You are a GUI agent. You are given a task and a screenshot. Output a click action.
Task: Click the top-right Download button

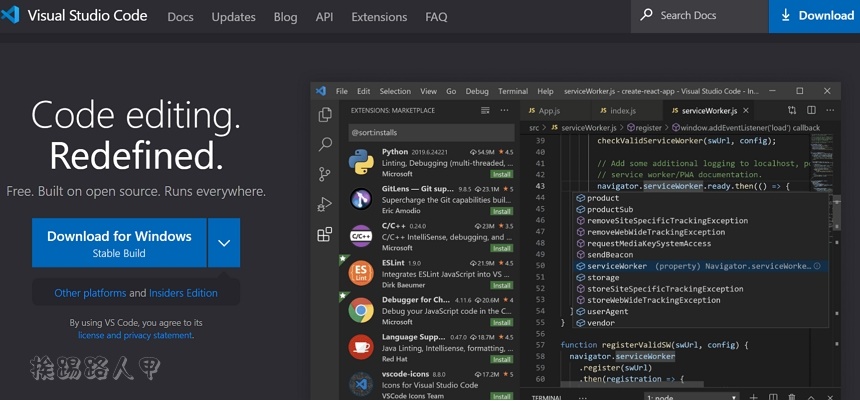point(814,16)
